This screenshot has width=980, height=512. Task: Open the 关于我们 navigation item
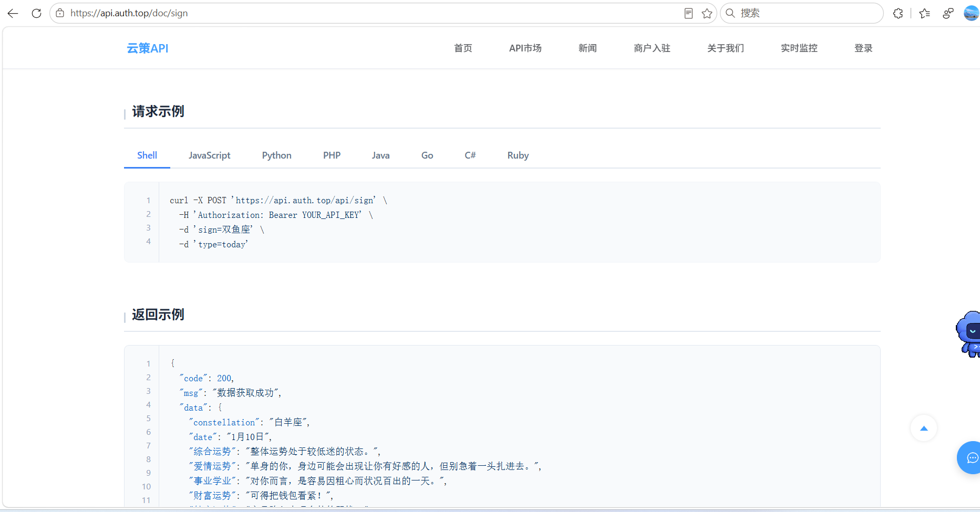[x=726, y=48]
